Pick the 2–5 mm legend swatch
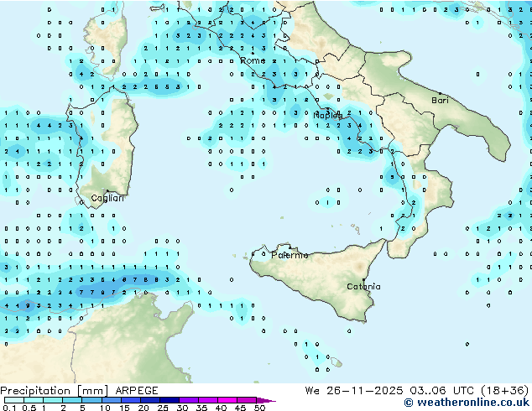Image resolution: width=532 pixels, height=411 pixels. coord(72,400)
